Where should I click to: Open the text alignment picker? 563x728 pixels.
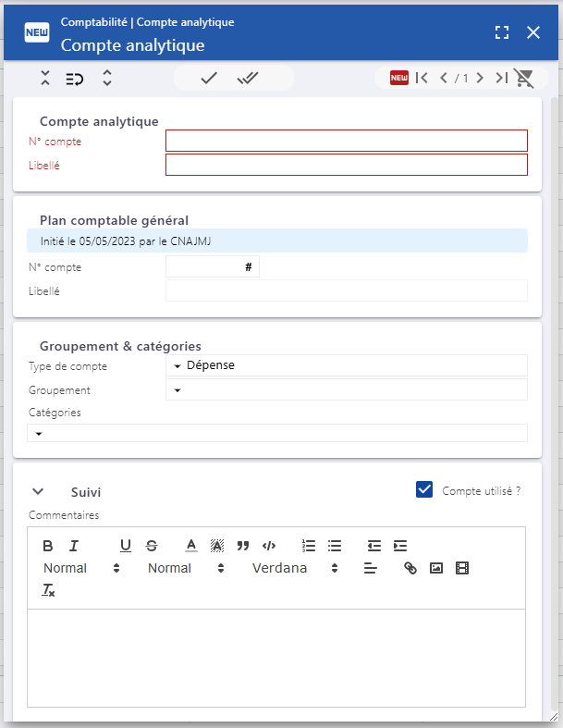371,568
